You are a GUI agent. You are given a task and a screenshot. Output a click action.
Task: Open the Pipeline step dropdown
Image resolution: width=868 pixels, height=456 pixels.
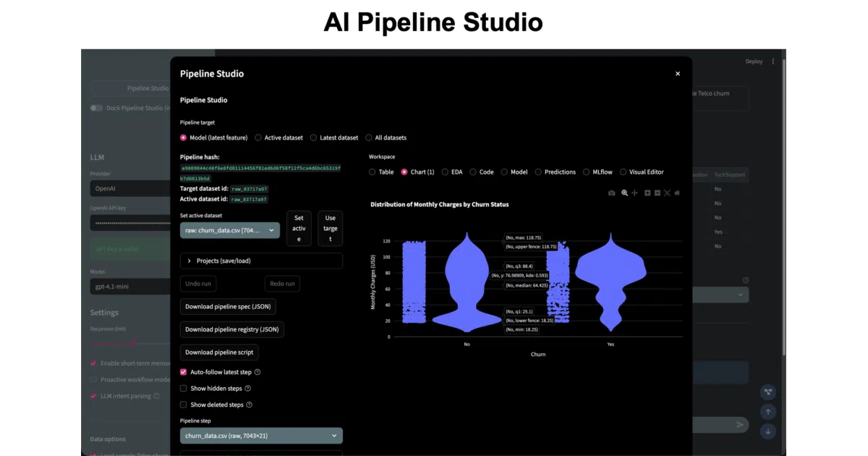[x=261, y=436]
